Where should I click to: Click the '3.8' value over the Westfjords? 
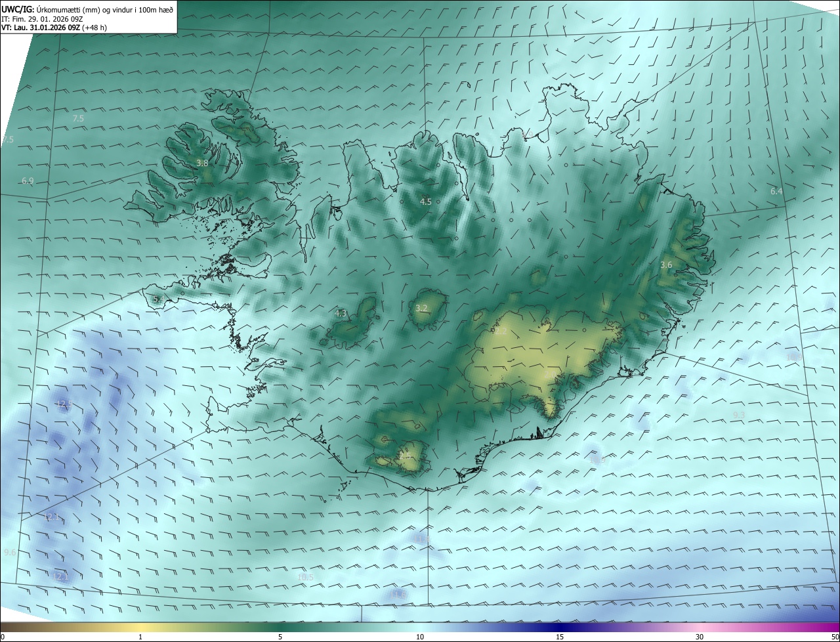pos(202,163)
